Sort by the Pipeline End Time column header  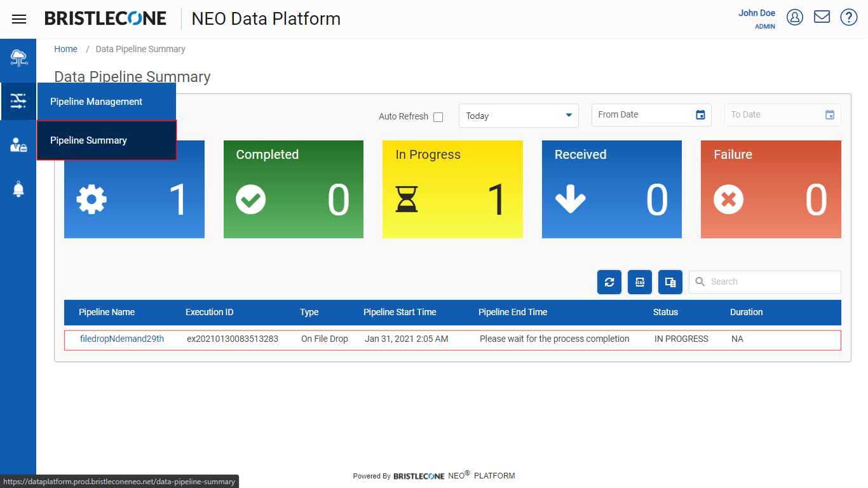click(513, 312)
